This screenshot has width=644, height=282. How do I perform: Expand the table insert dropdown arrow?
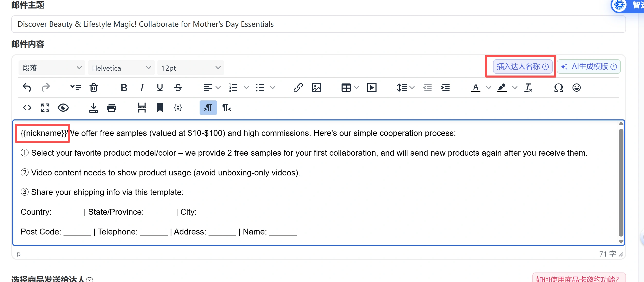point(356,88)
